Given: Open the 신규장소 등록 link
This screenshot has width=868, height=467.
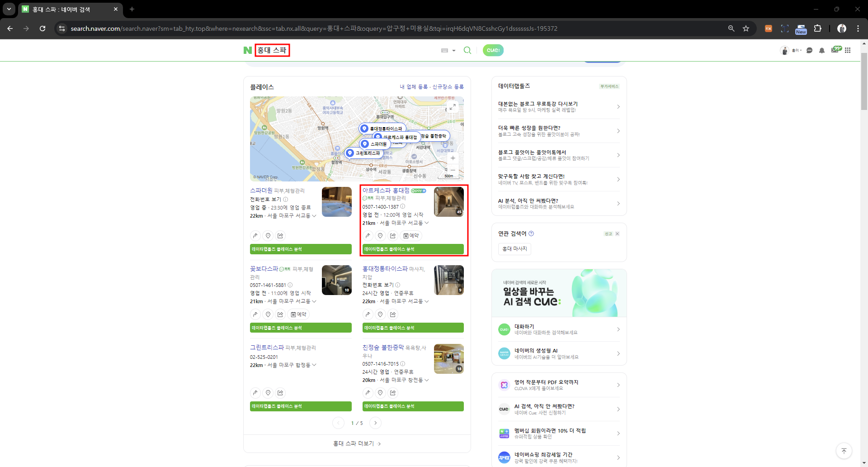Looking at the screenshot, I should pyautogui.click(x=448, y=87).
